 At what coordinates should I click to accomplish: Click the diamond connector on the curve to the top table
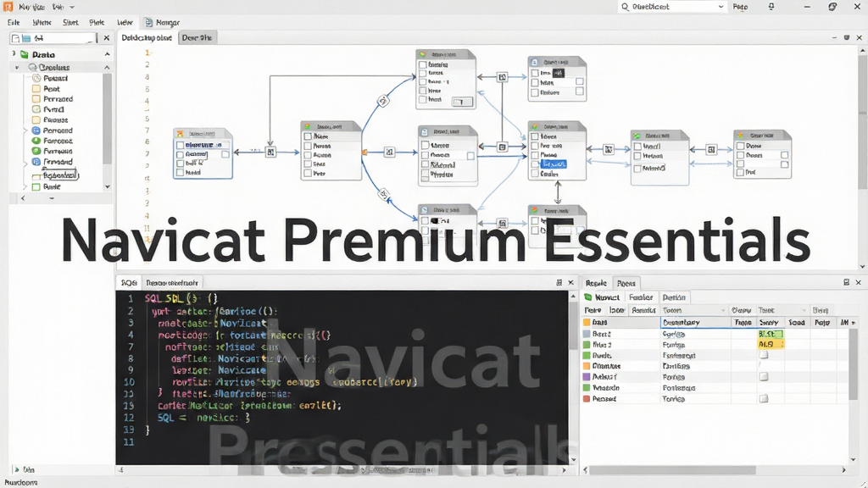click(x=382, y=101)
